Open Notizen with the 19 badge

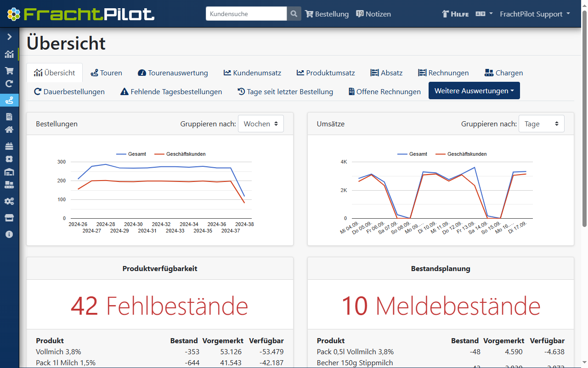pyautogui.click(x=373, y=14)
